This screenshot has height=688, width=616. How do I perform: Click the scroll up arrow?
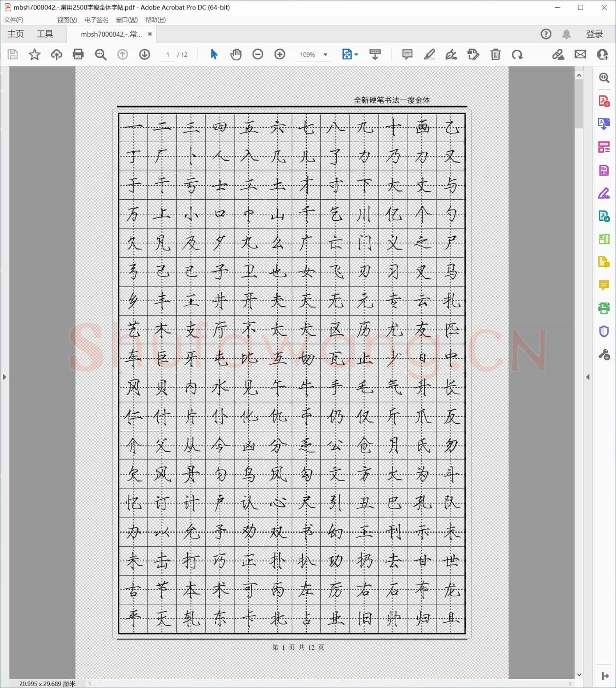pos(579,75)
